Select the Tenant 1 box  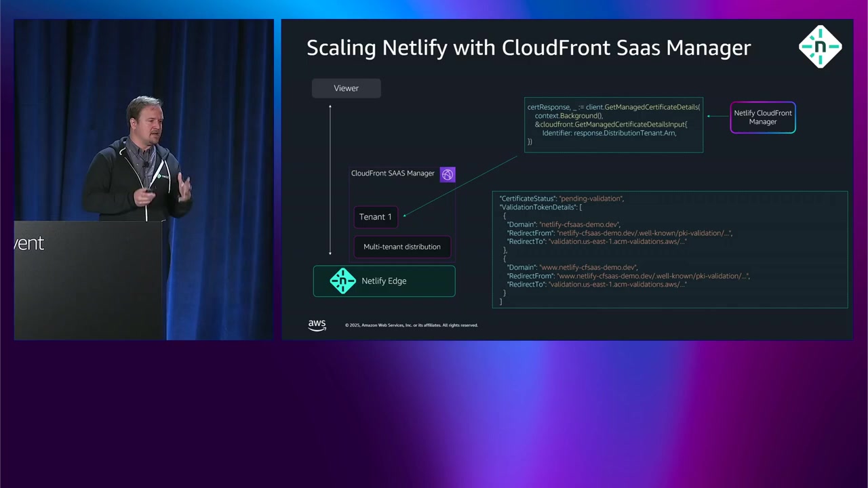[x=375, y=217]
